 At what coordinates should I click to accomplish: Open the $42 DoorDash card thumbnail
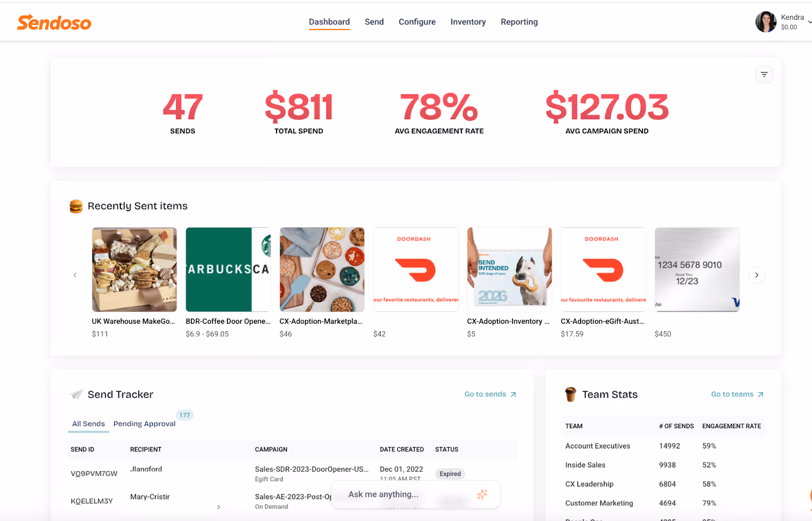click(416, 269)
